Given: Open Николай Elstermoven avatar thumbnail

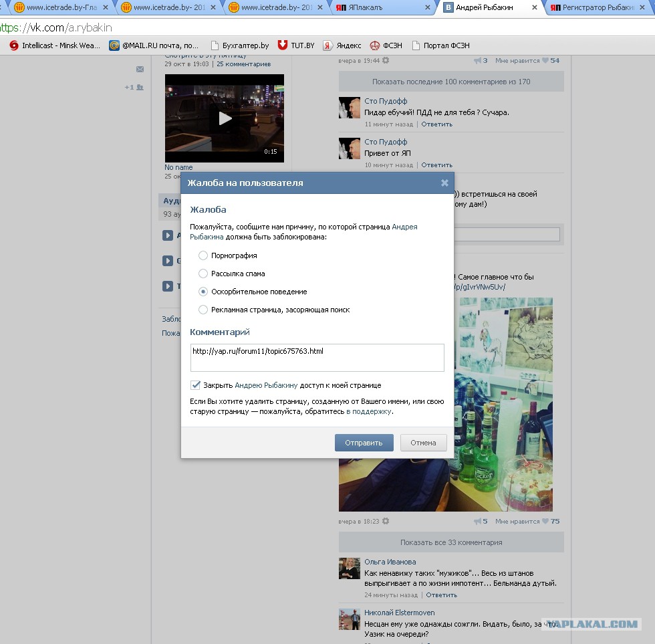Looking at the screenshot, I should [349, 619].
